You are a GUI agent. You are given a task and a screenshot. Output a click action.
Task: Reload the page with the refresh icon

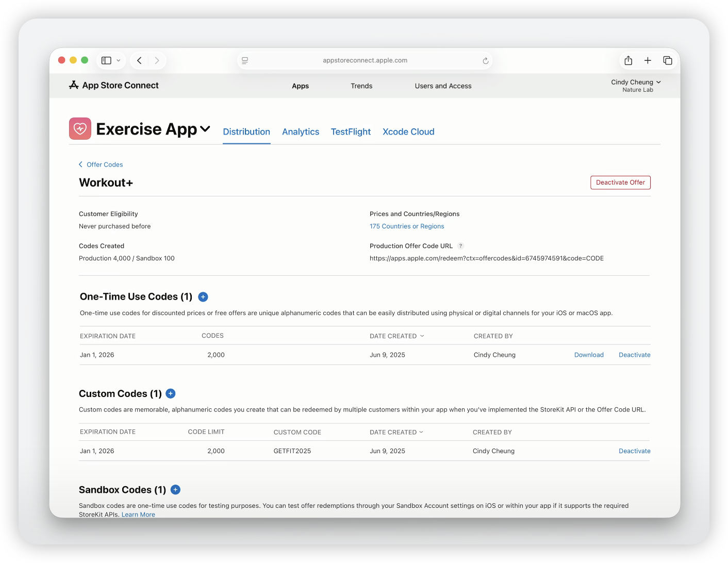(x=485, y=61)
